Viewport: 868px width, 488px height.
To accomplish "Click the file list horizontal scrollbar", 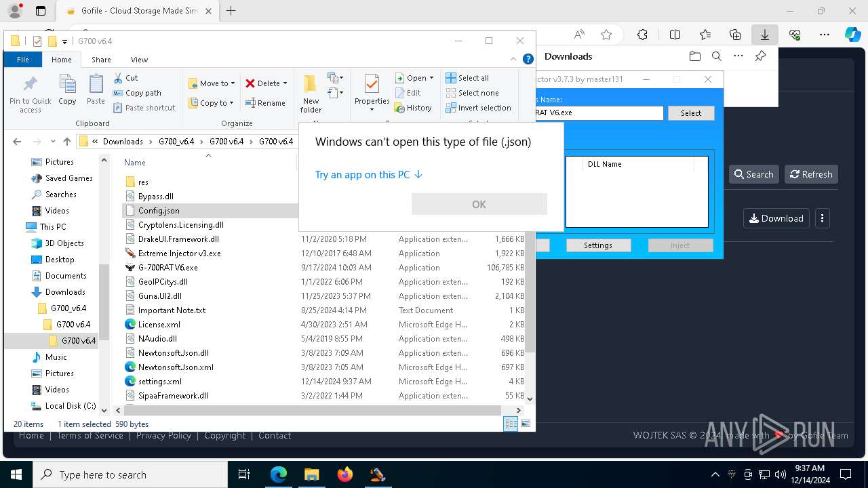I will point(312,410).
